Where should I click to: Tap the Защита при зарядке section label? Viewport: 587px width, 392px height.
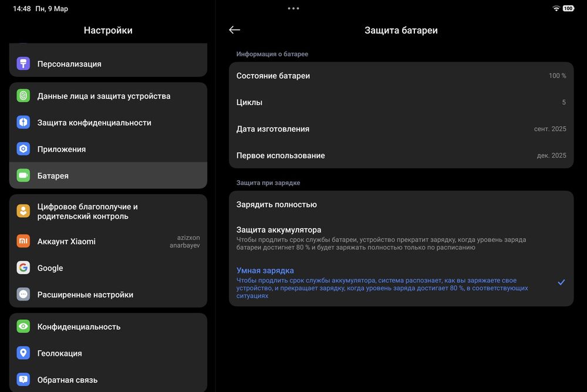268,183
